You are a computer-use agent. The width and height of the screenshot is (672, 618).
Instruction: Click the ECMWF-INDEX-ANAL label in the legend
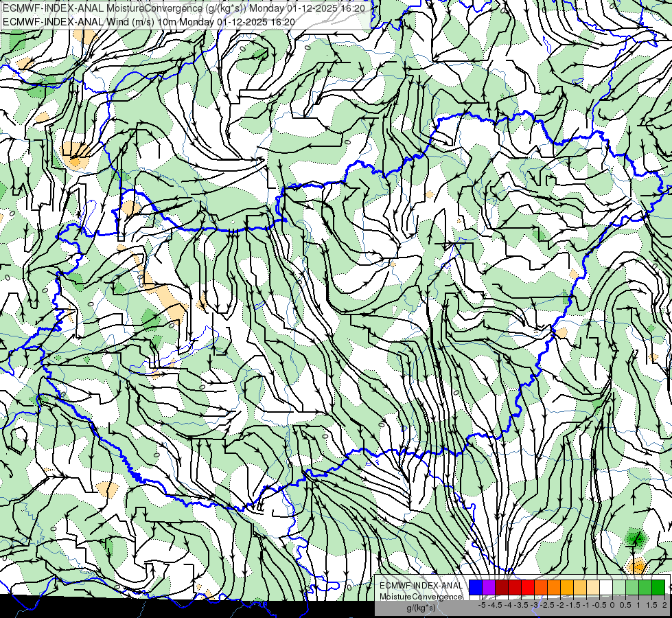tap(421, 586)
